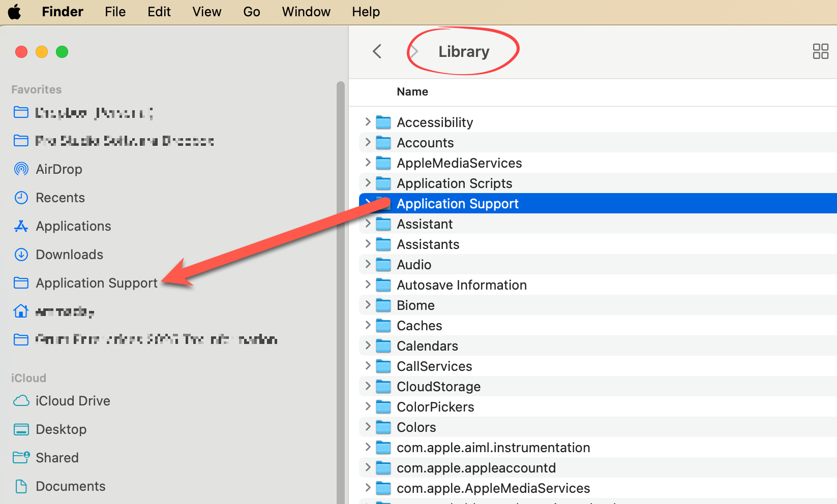Screen dimensions: 837x504
Task: Click the Apple menu logo
Action: pyautogui.click(x=15, y=12)
